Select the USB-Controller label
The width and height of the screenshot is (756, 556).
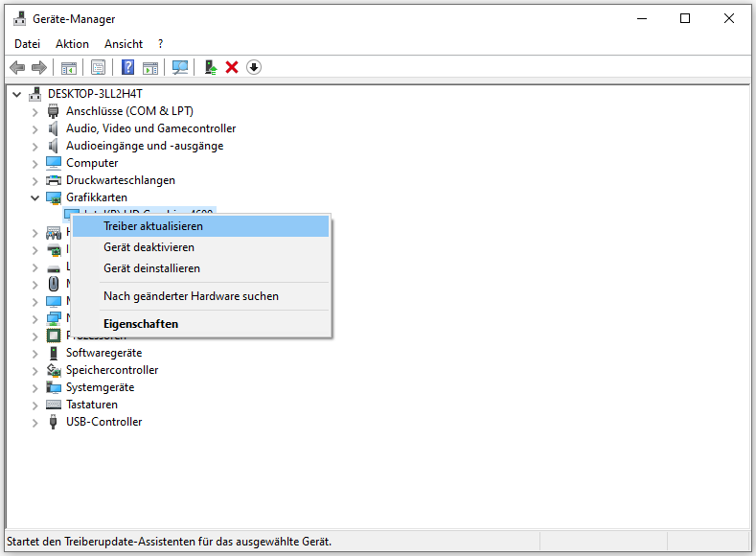[x=104, y=422]
